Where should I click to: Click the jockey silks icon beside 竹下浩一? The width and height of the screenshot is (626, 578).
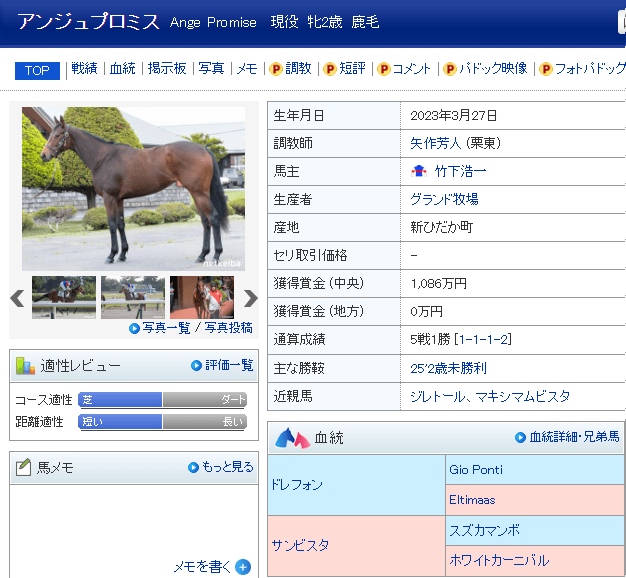[419, 171]
